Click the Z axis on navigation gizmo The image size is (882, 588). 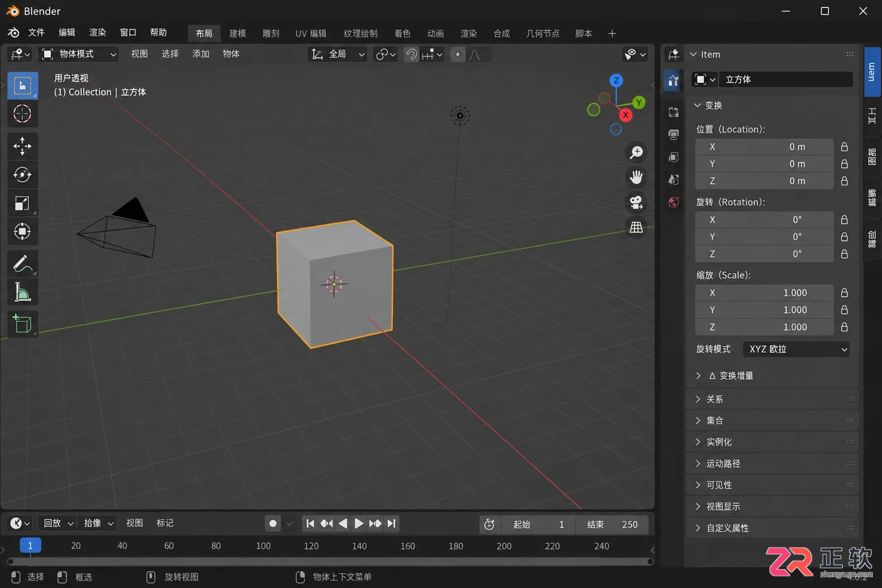point(616,80)
